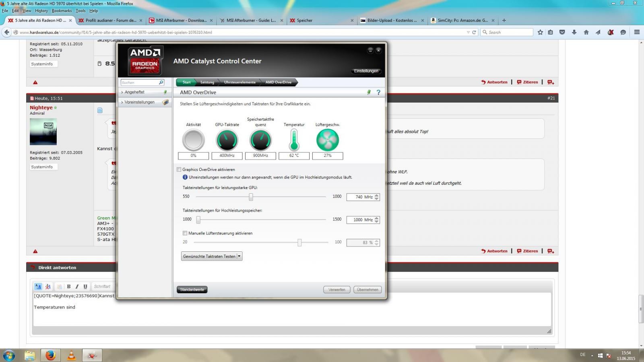
Task: Click the Uhrsteuerelemente breadcrumb tab
Action: pos(240,82)
